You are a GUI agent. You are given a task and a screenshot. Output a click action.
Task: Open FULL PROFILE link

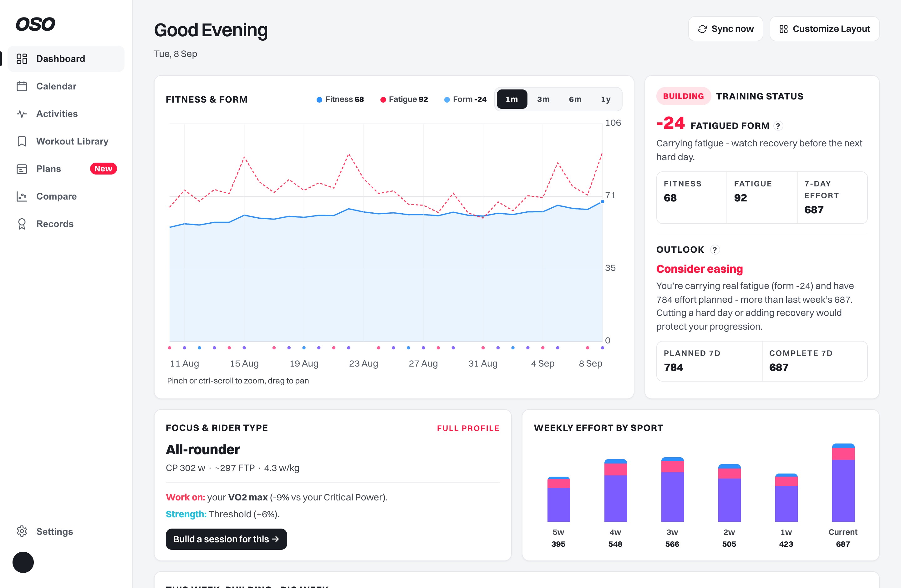(x=468, y=428)
